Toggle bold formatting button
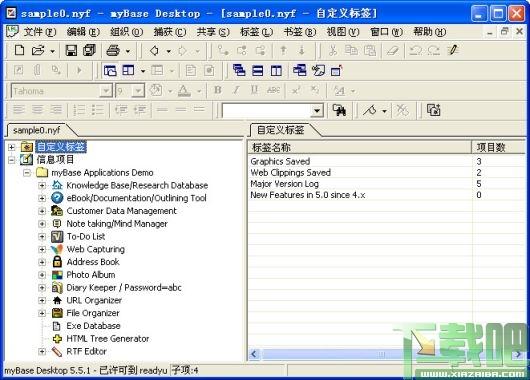Image resolution: width=530 pixels, height=380 pixels. coord(218,90)
